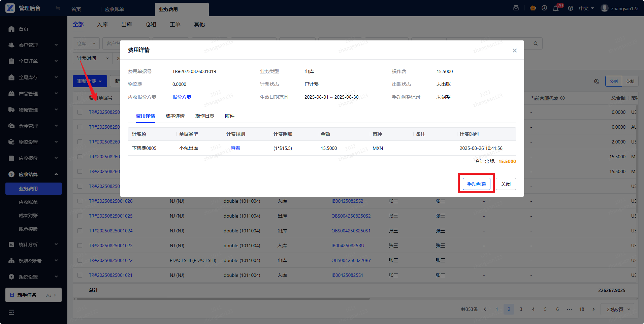Click the column settings icon beside 公制
This screenshot has width=644, height=324.
pos(597,81)
